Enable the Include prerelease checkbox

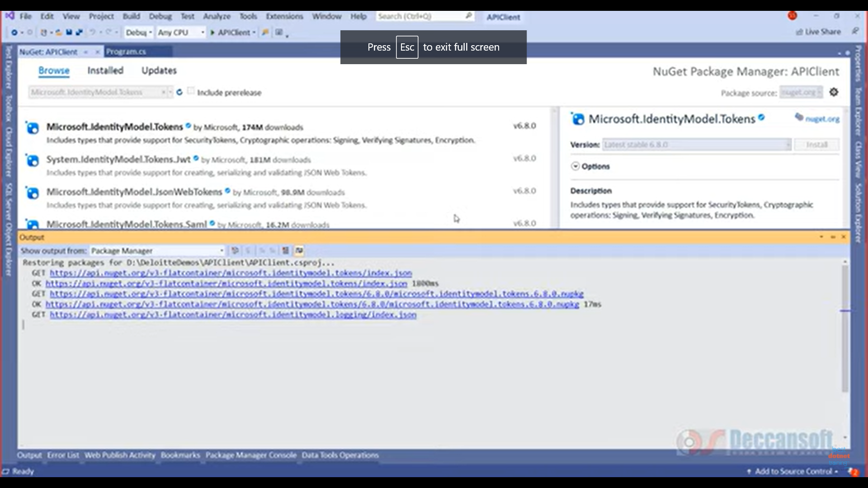coord(191,91)
